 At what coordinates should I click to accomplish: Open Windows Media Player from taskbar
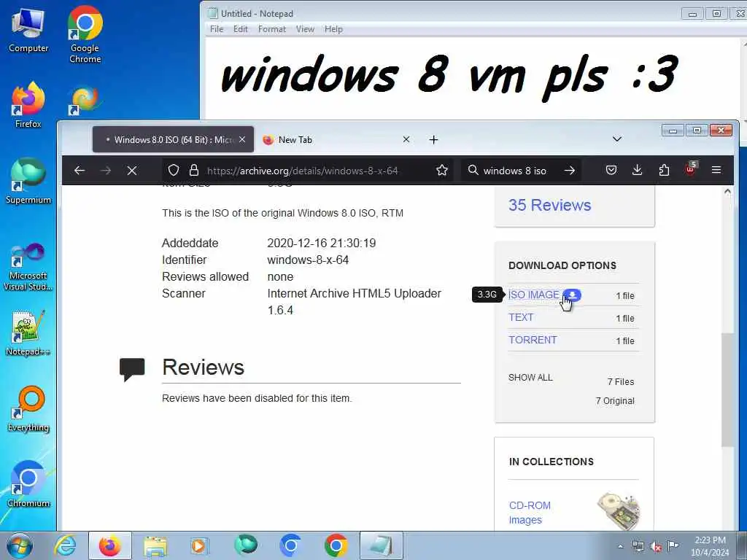pyautogui.click(x=199, y=545)
